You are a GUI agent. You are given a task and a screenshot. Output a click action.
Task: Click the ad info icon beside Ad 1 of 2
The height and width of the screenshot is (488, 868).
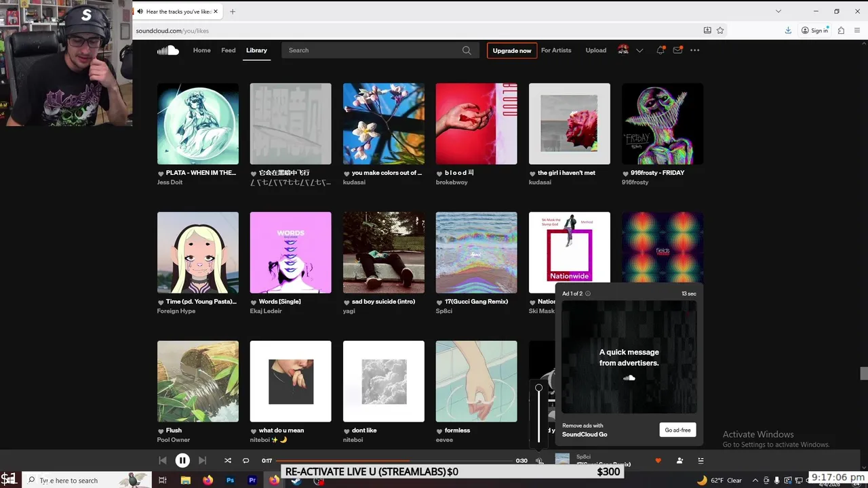coord(588,293)
